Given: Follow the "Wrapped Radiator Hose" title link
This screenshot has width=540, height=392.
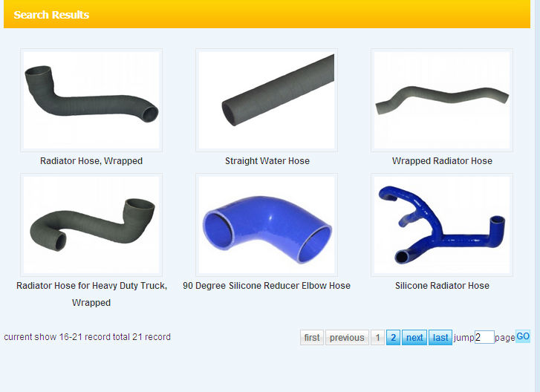Looking at the screenshot, I should [x=442, y=161].
